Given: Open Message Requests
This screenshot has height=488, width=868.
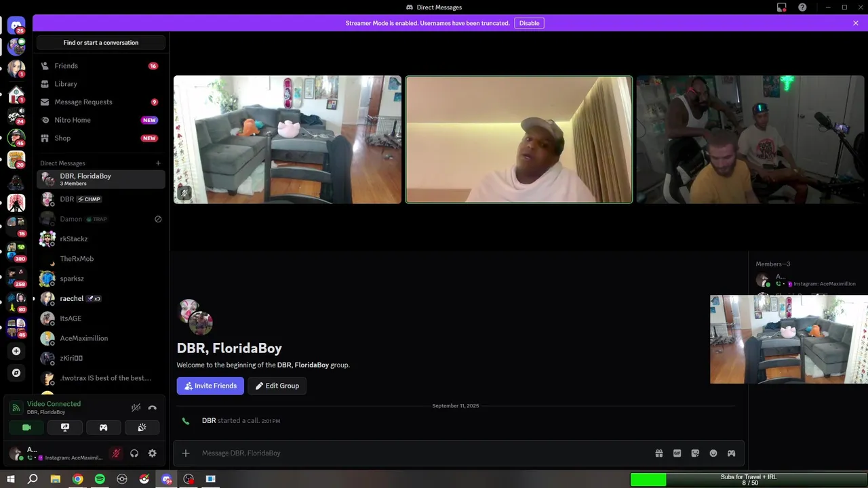Looking at the screenshot, I should click(101, 102).
